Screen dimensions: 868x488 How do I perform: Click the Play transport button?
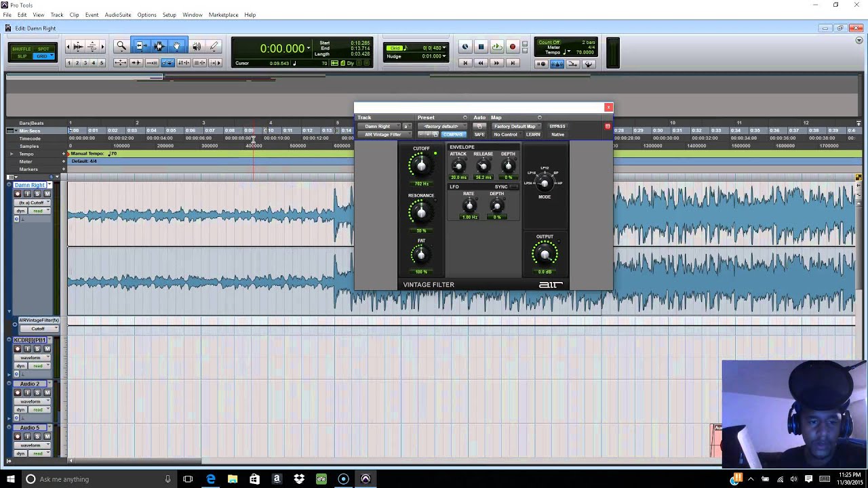(x=496, y=47)
